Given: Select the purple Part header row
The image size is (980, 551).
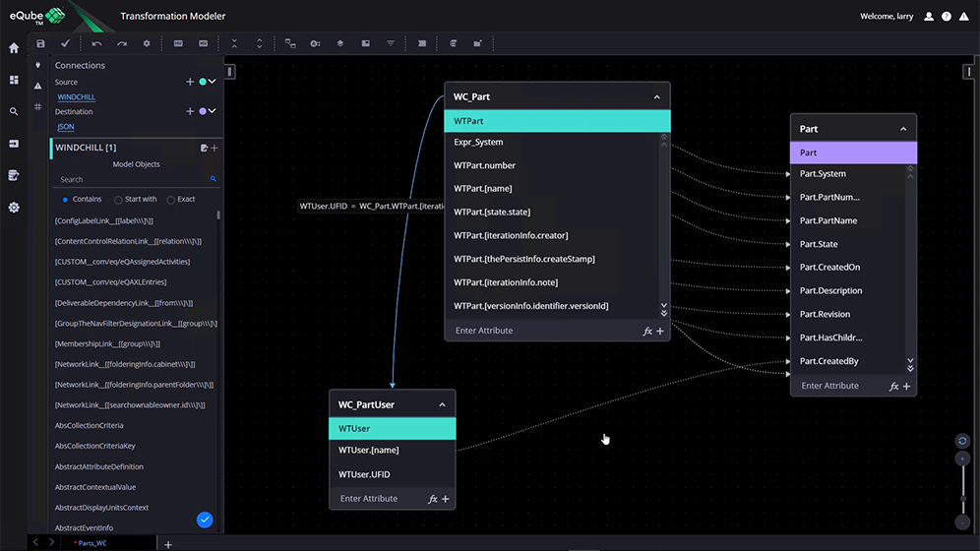Looking at the screenshot, I should tap(853, 153).
